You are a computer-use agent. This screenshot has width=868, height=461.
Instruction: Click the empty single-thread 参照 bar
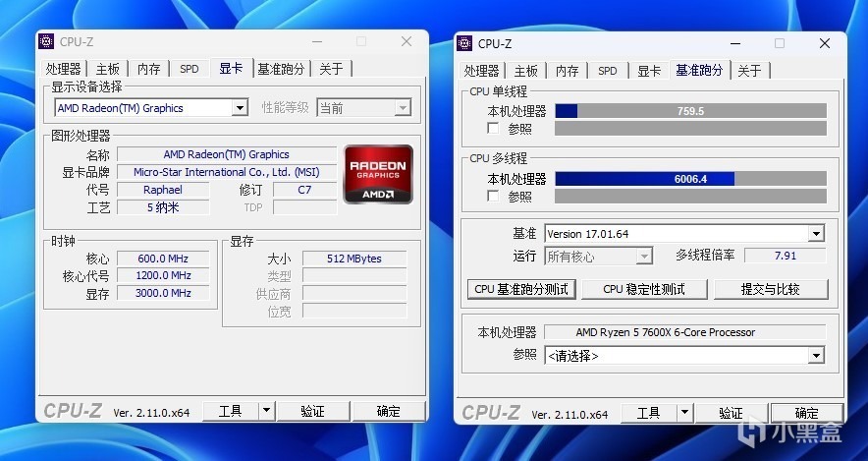pos(690,129)
